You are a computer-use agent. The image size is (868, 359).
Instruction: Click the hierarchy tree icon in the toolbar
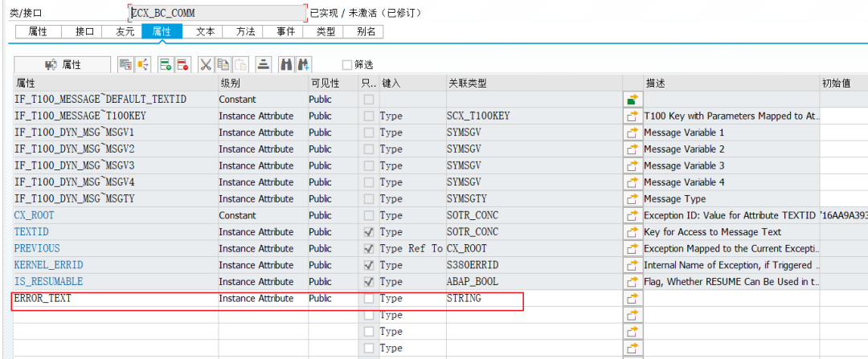143,65
